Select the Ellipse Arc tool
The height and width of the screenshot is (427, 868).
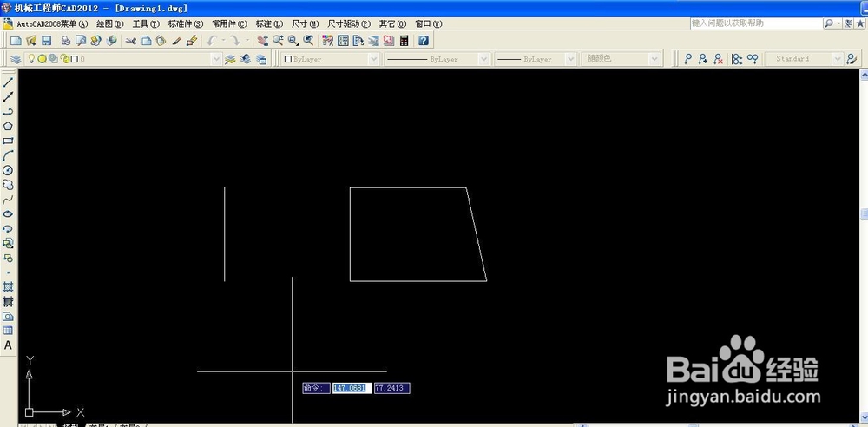click(8, 229)
